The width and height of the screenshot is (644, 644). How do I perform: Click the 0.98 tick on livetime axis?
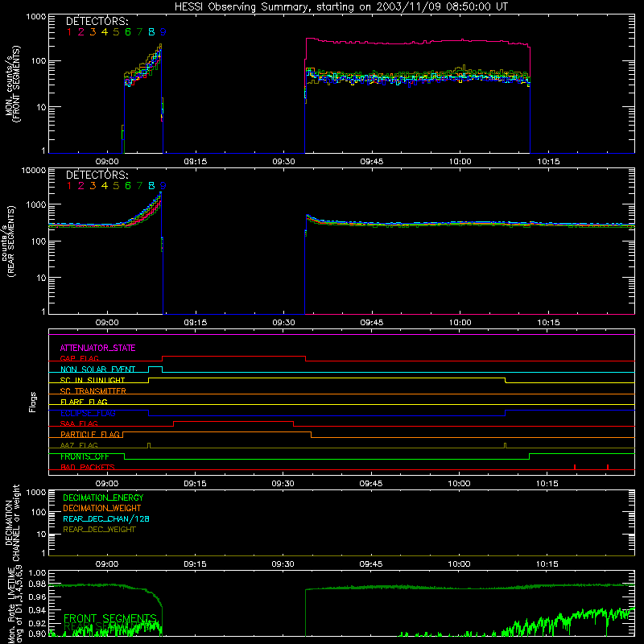coord(37,584)
